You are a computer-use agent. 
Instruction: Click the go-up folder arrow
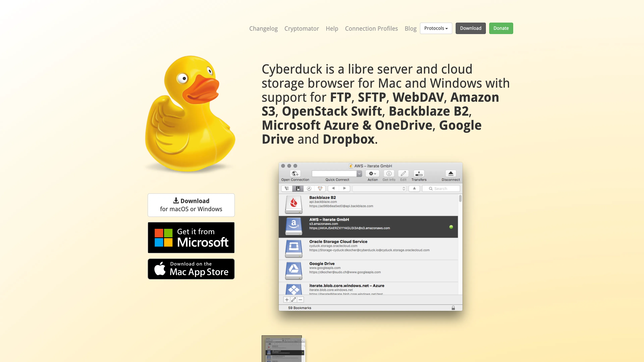click(414, 188)
